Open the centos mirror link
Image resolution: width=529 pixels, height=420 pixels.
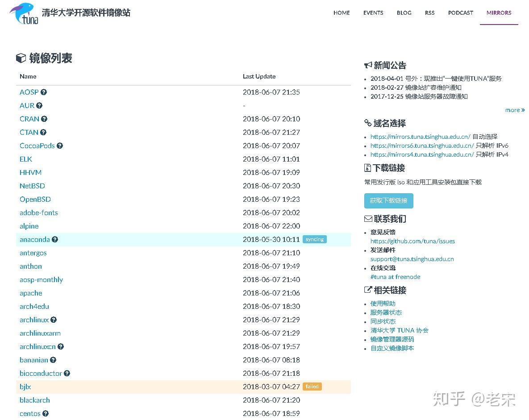click(x=30, y=414)
